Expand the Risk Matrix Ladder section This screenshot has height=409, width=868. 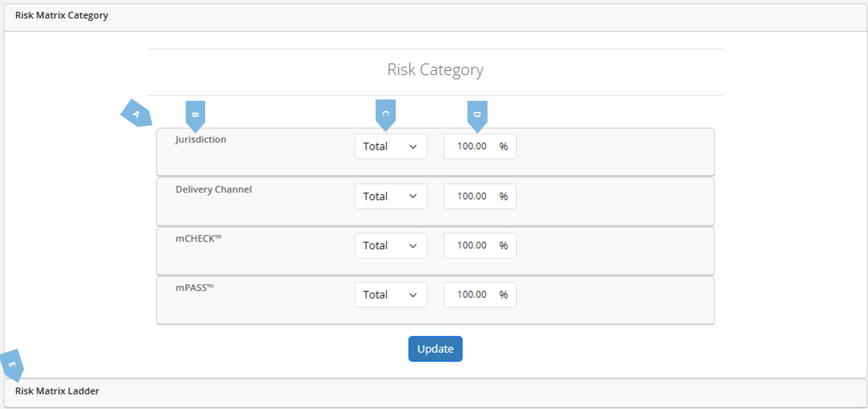pyautogui.click(x=57, y=391)
